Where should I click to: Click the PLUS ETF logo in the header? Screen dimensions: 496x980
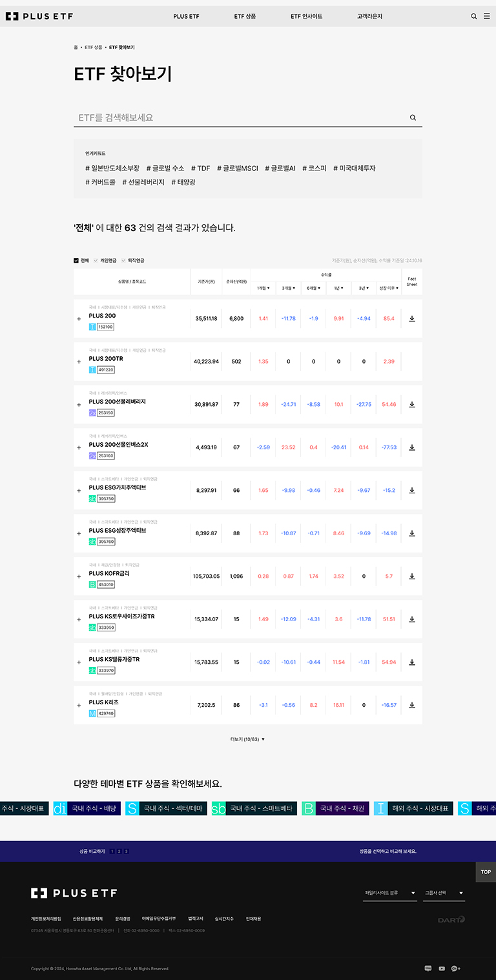click(40, 16)
